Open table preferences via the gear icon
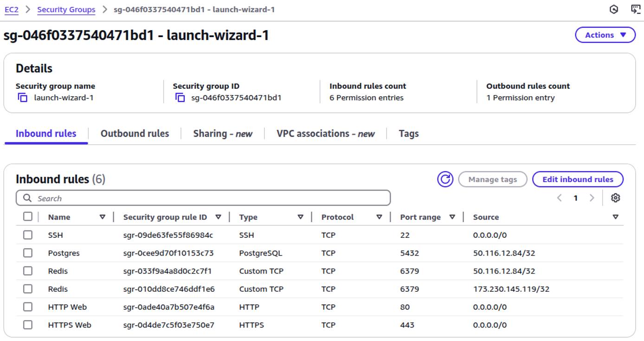Viewport: 644px width, 341px height. click(616, 198)
